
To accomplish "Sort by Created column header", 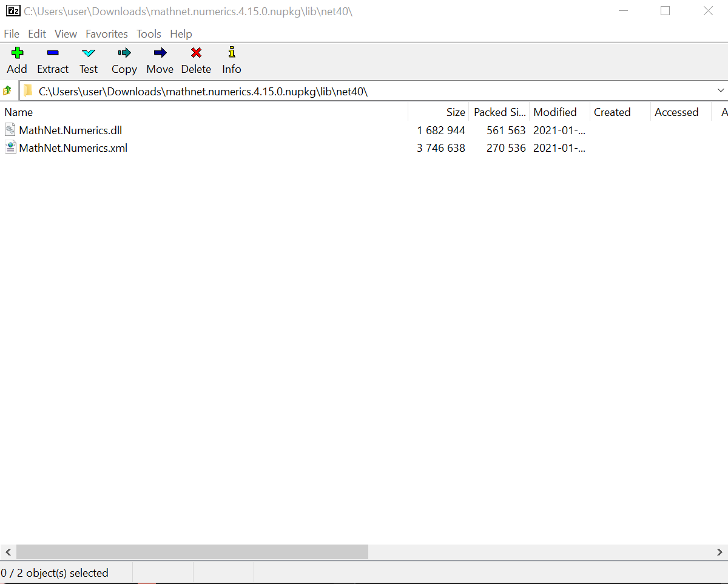I will pyautogui.click(x=620, y=112).
